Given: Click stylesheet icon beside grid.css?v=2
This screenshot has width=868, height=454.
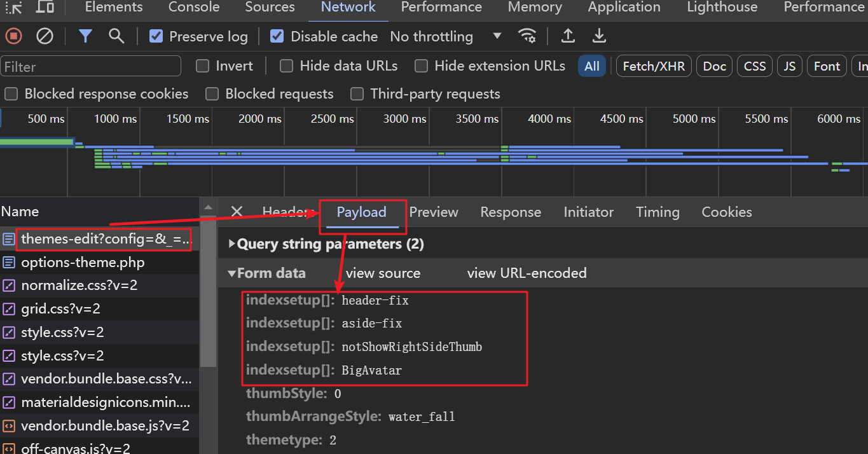Looking at the screenshot, I should click(x=9, y=309).
